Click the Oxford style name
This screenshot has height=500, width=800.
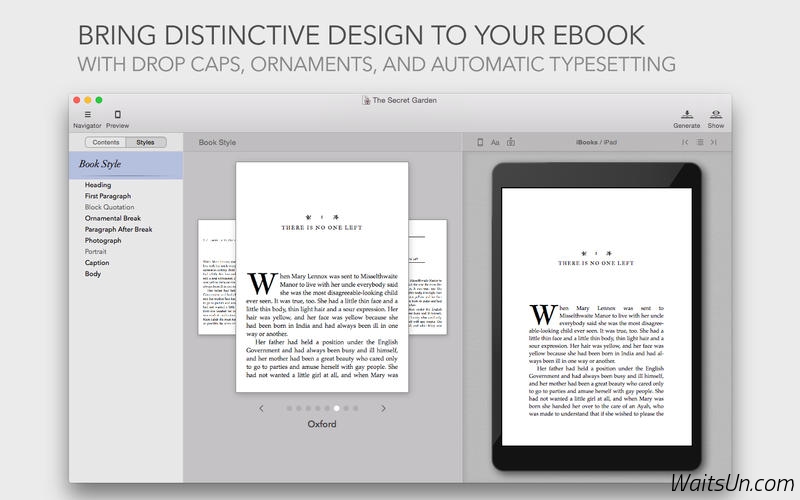point(322,424)
